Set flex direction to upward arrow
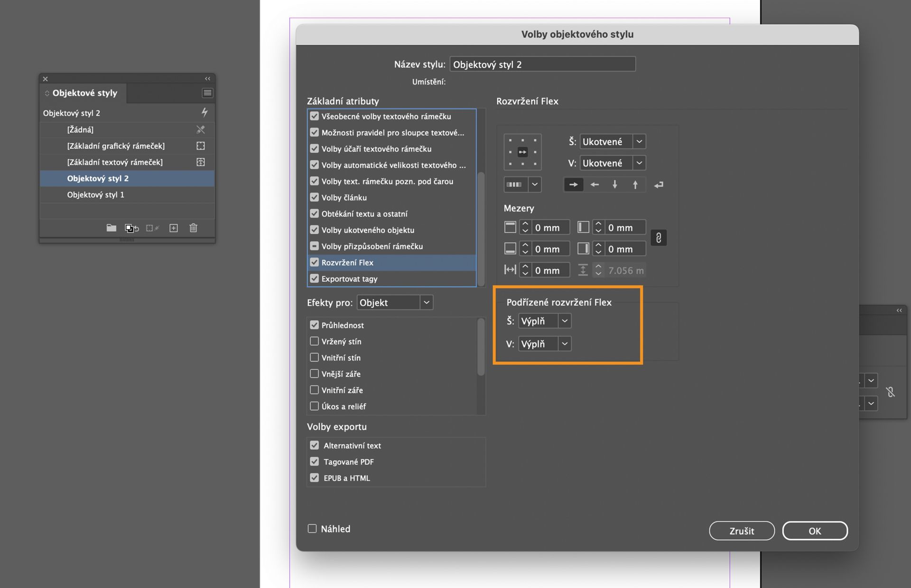This screenshot has width=911, height=588. tap(635, 185)
